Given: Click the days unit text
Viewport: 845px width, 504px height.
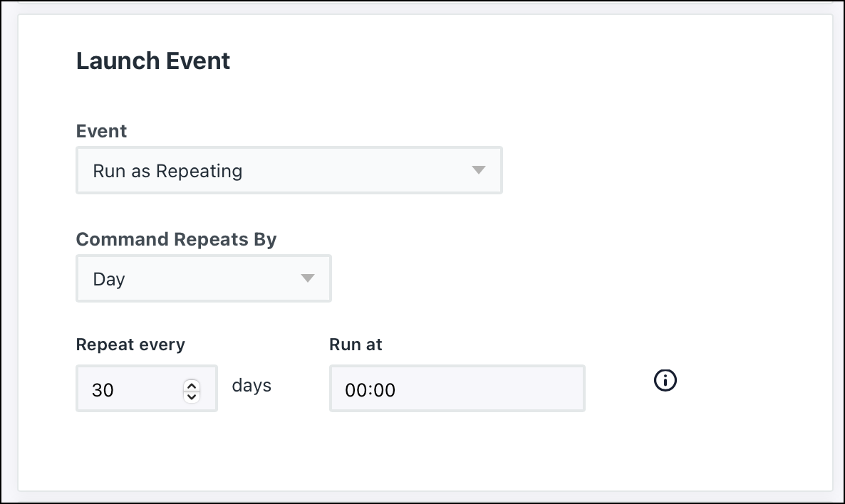Looking at the screenshot, I should 252,386.
